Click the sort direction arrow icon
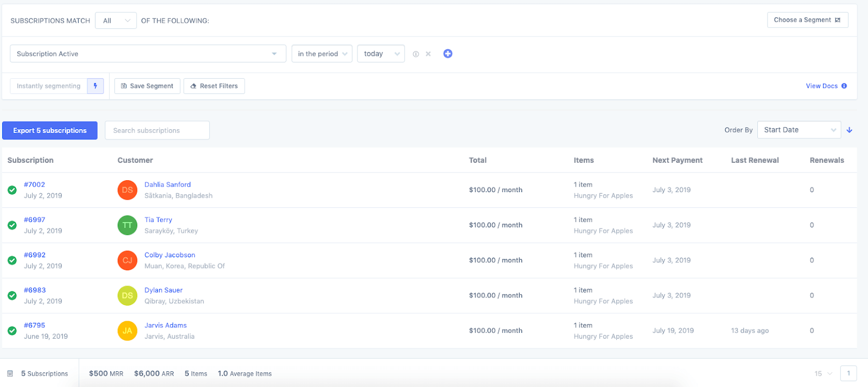 (x=850, y=130)
